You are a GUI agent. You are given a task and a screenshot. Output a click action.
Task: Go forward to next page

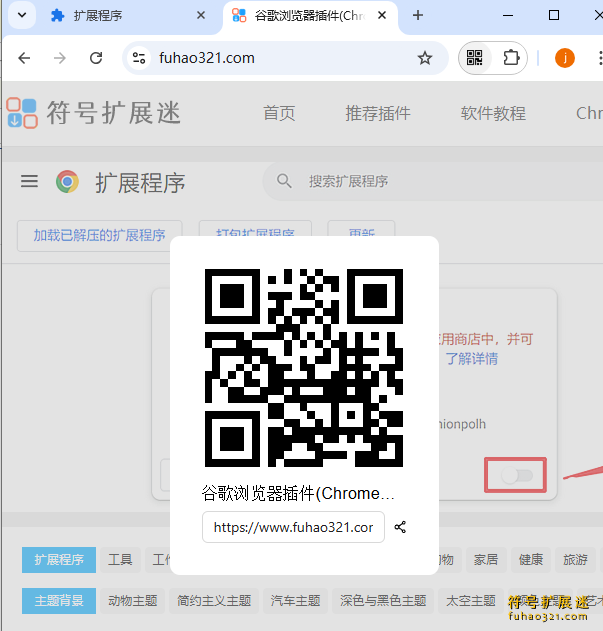(x=60, y=58)
